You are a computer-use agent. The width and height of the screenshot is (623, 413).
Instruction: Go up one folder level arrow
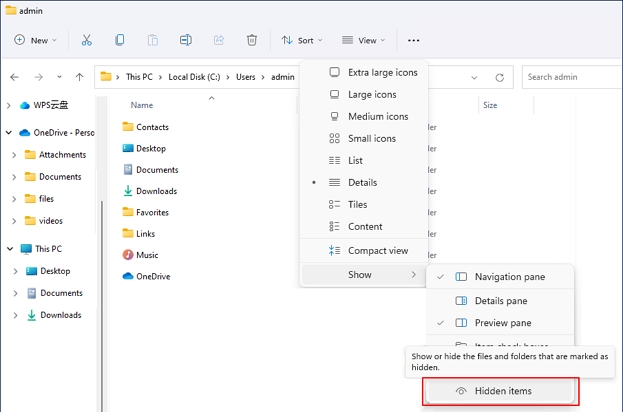click(x=80, y=77)
